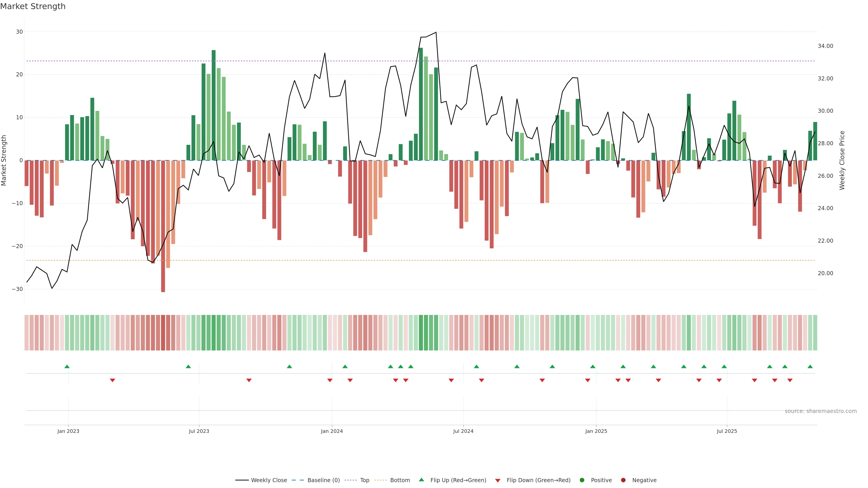Click the Market Strength chart title

coord(33,6)
